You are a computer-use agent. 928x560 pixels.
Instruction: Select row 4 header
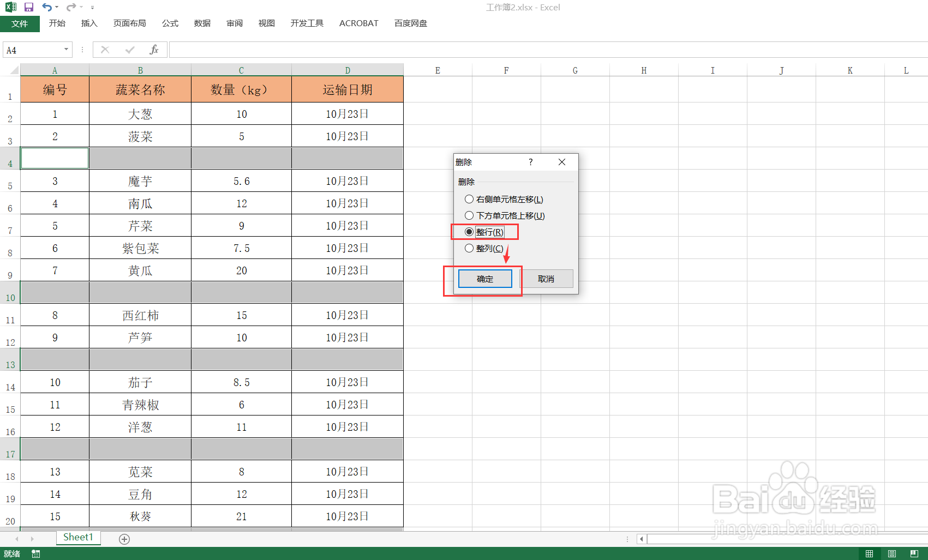10,159
